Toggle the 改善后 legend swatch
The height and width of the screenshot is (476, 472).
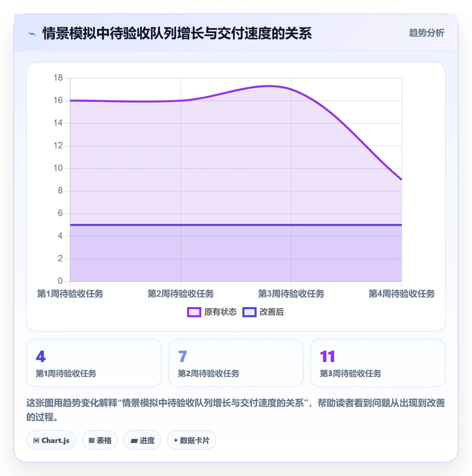point(249,312)
